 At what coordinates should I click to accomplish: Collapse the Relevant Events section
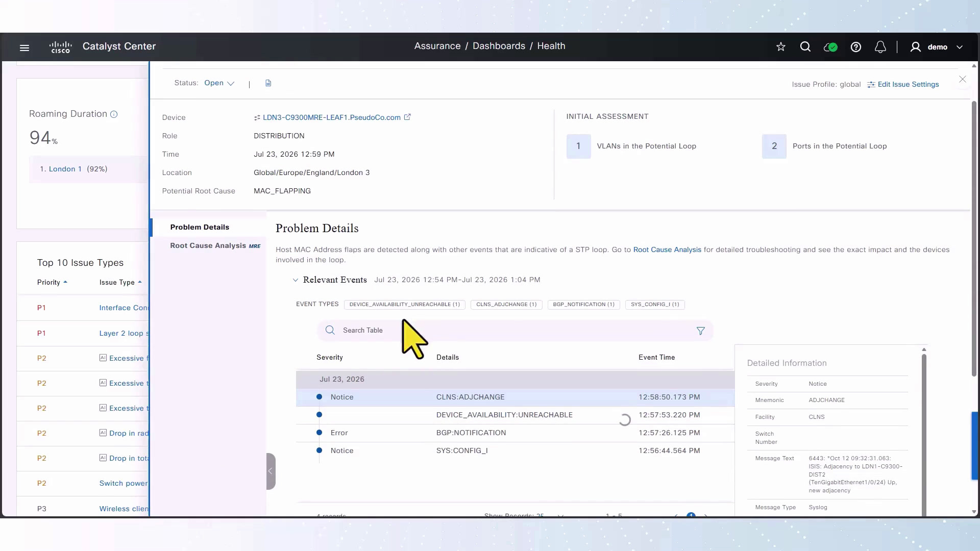[x=296, y=280]
